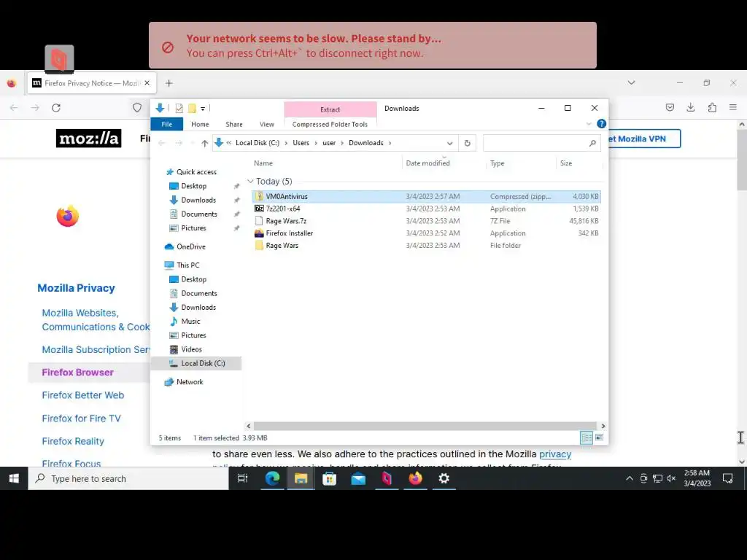The image size is (747, 560).
Task: Open Mail app from taskbar
Action: pyautogui.click(x=357, y=478)
